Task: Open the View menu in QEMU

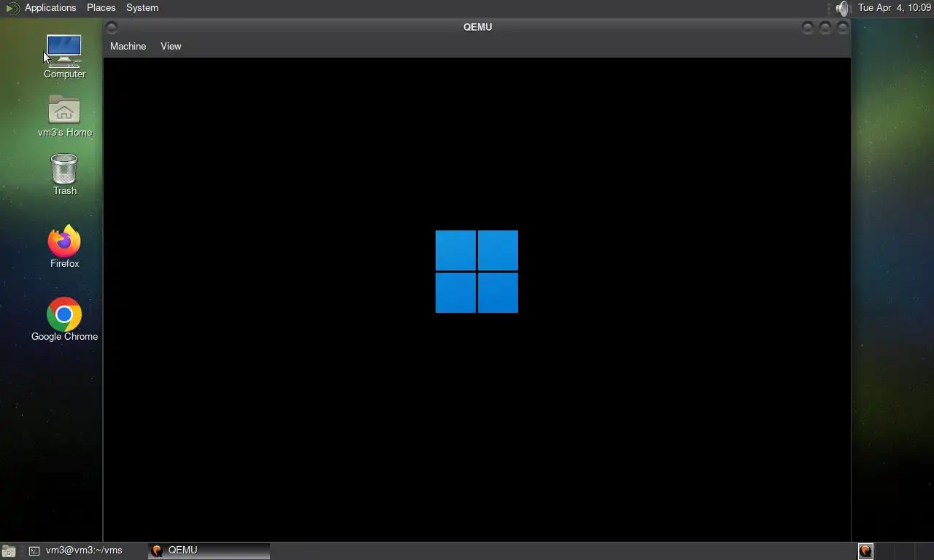Action: pos(171,46)
